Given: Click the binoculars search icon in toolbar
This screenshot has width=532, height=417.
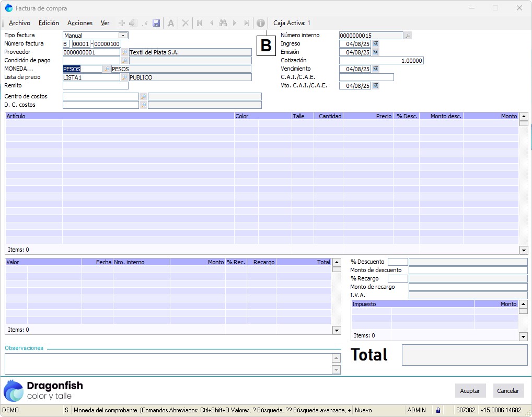Looking at the screenshot, I should 223,23.
